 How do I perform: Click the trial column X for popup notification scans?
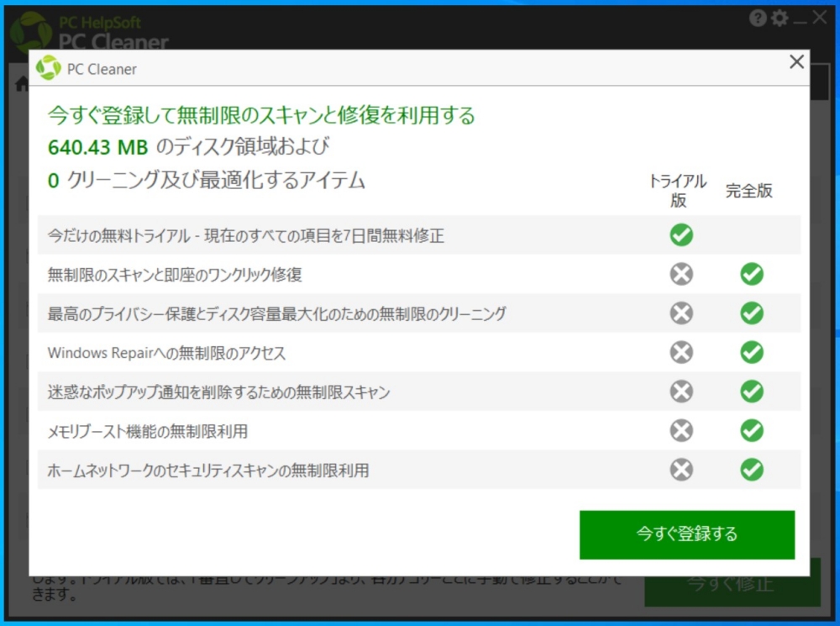680,392
